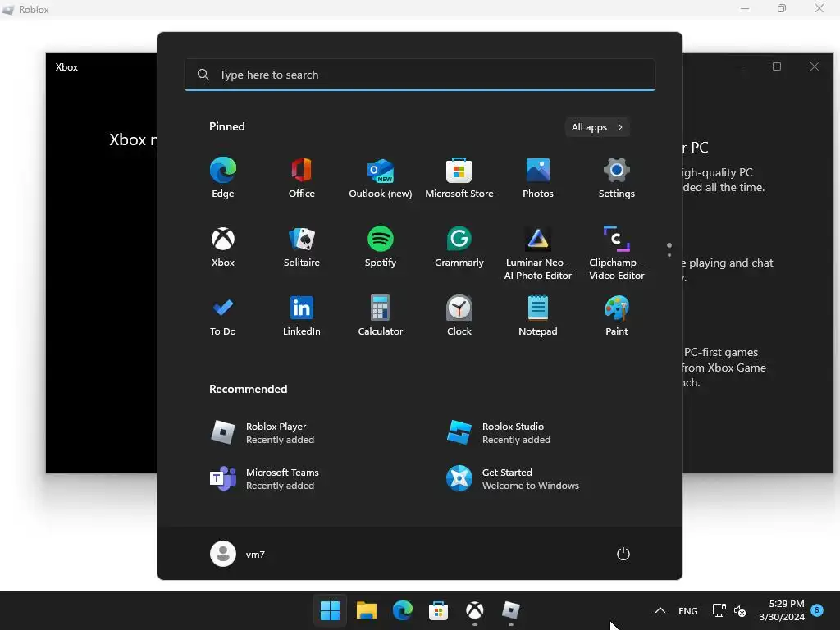Open the Clock app
Screen dimensions: 840x630
click(459, 316)
